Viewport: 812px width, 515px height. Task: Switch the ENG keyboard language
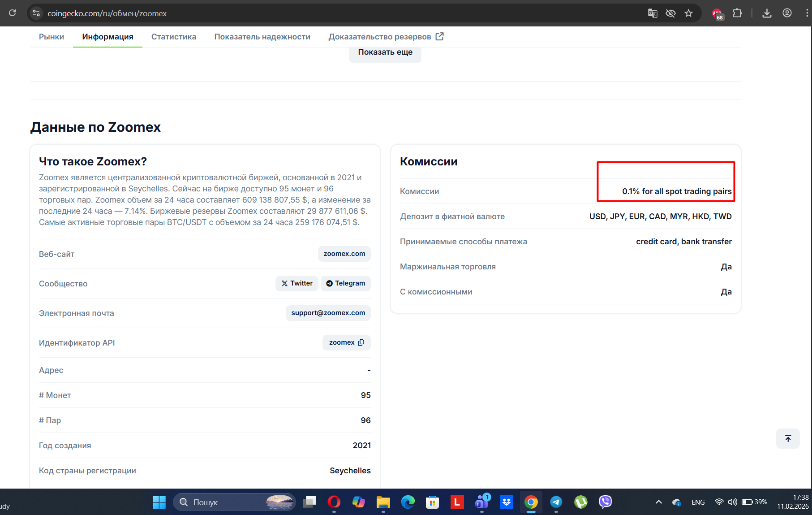[x=698, y=502]
